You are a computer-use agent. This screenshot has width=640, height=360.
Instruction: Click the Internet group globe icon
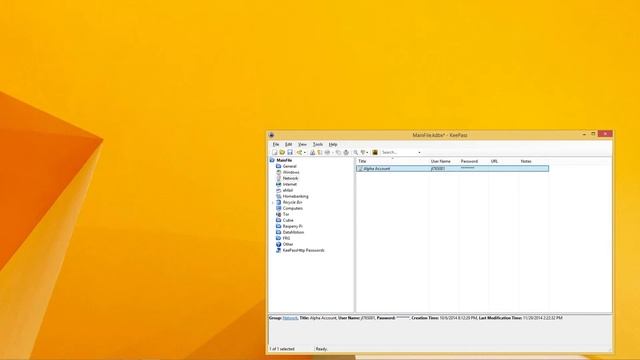pyautogui.click(x=278, y=184)
